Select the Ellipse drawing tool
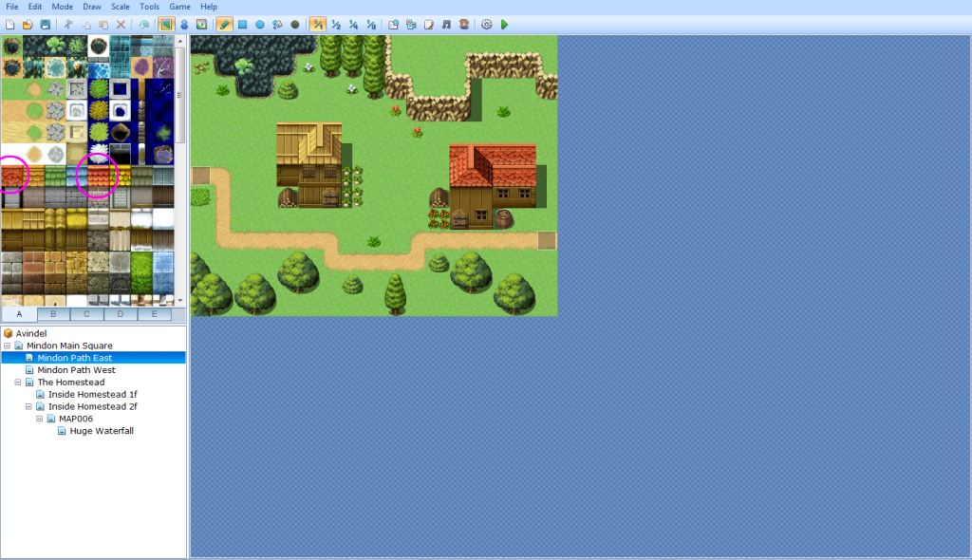 coord(259,24)
